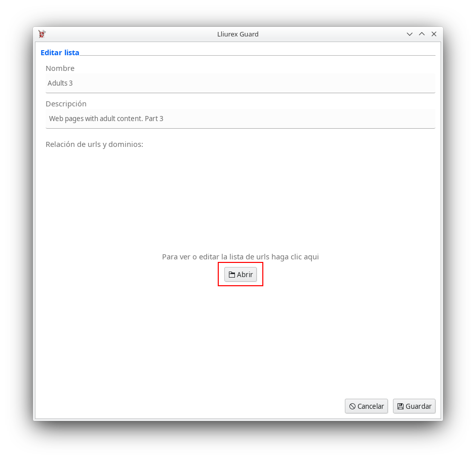This screenshot has height=460, width=476.
Task: Click the blue Editar lista heading
Action: (60, 53)
